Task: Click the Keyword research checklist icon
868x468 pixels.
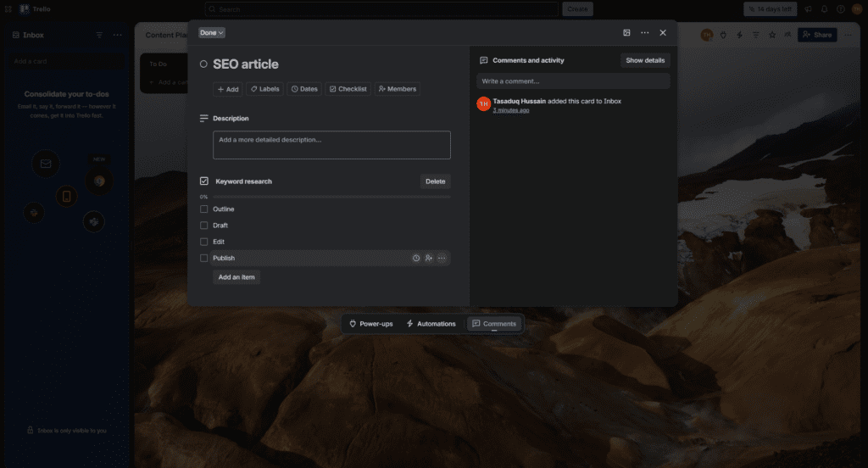Action: [203, 181]
